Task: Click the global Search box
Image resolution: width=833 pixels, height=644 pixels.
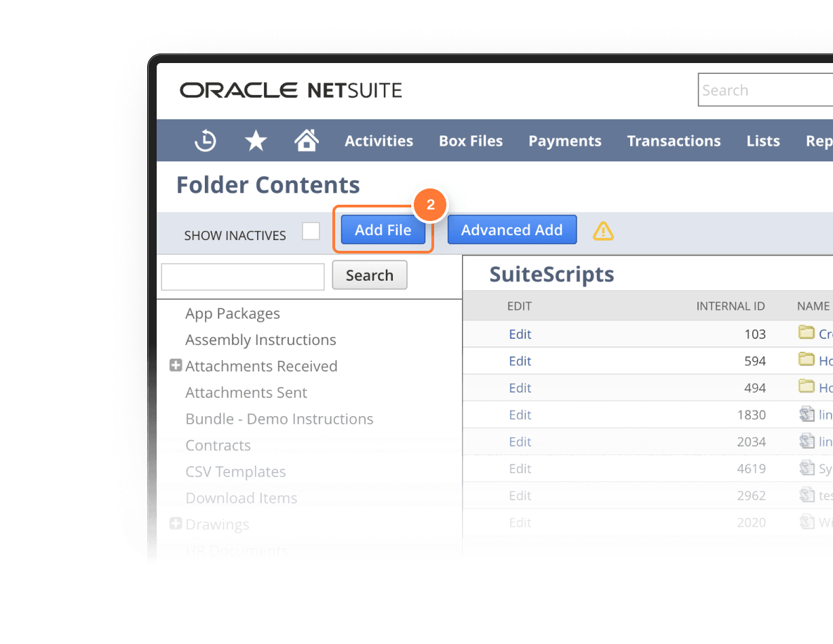Action: (x=765, y=90)
